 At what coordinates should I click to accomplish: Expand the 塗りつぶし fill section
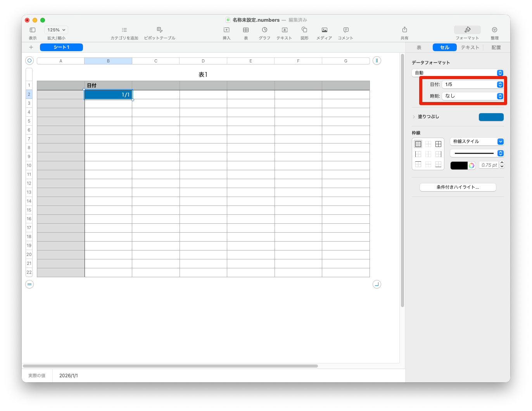[414, 117]
